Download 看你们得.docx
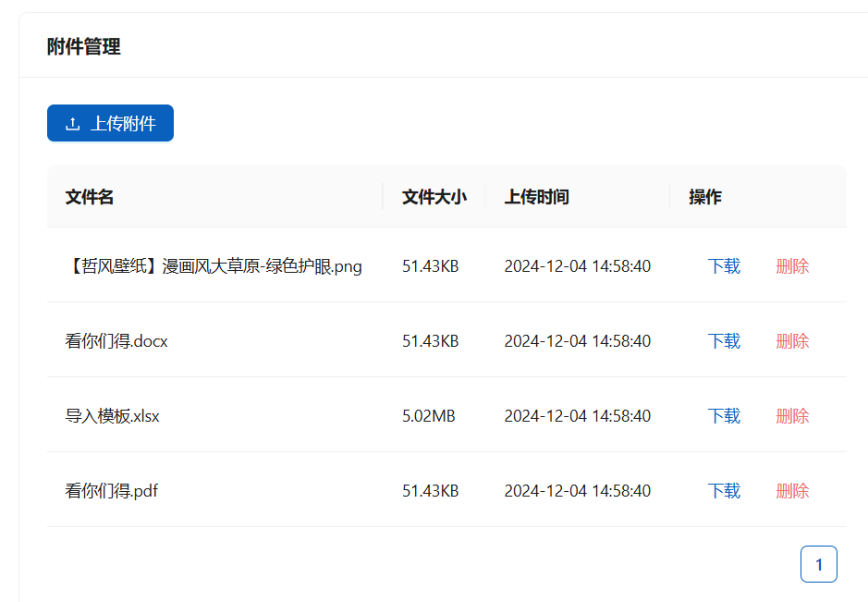The height and width of the screenshot is (602, 868). pyautogui.click(x=724, y=341)
